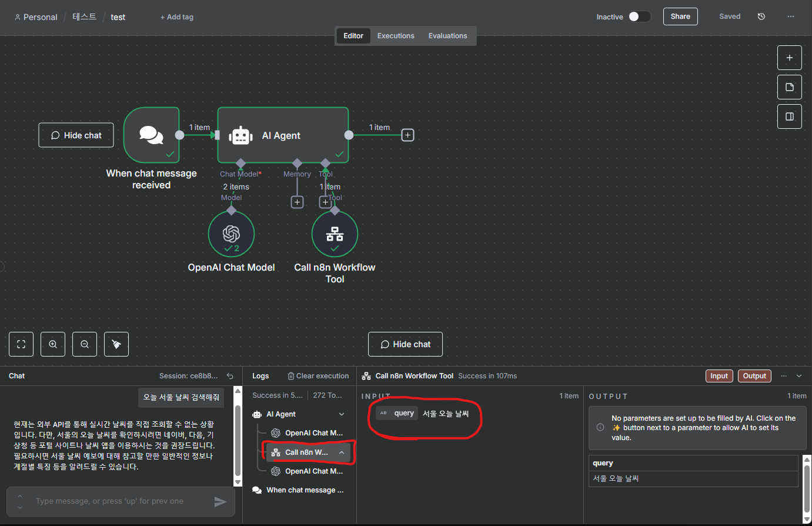812x526 pixels.
Task: Add another Tool sub-node to AI Agent
Action: (x=325, y=202)
